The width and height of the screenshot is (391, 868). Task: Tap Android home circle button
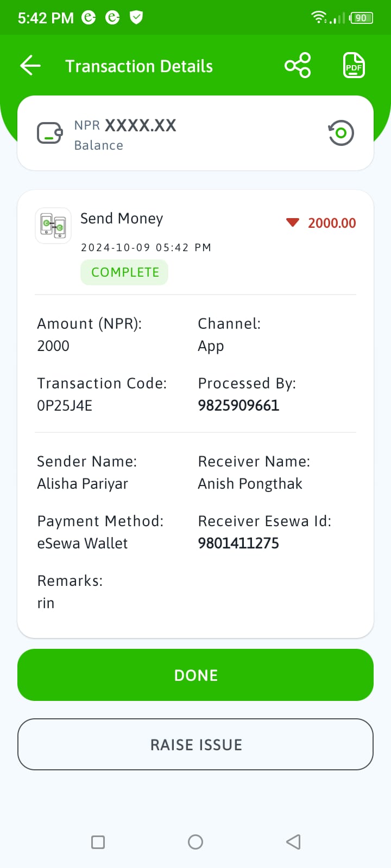coord(195,842)
